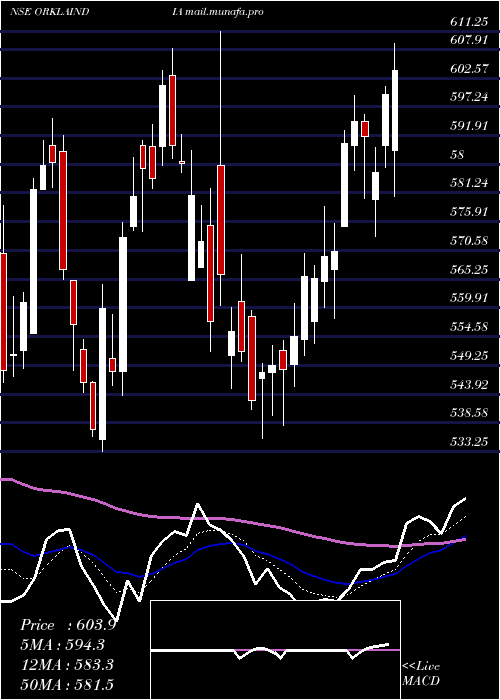The image size is (500, 700).
Task: Click the 581.24 price axis label
Action: tap(470, 183)
